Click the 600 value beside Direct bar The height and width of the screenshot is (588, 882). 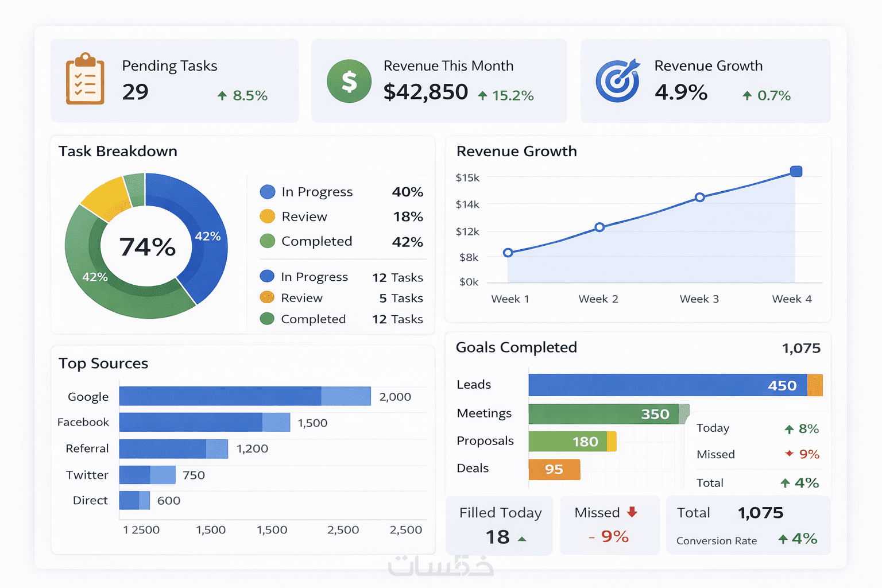click(169, 501)
